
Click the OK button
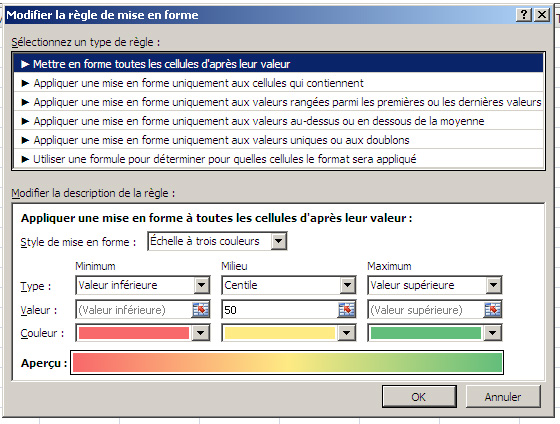(x=419, y=396)
